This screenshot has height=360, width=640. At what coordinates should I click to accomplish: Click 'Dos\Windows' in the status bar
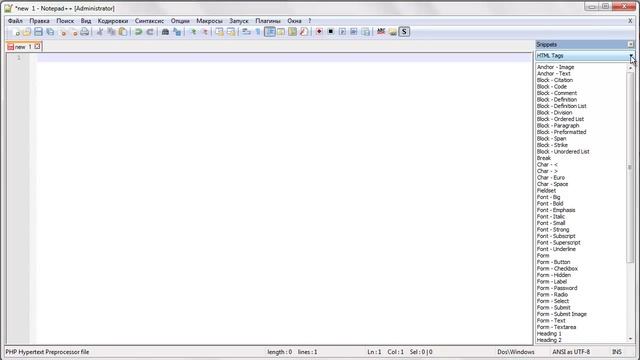[516, 352]
